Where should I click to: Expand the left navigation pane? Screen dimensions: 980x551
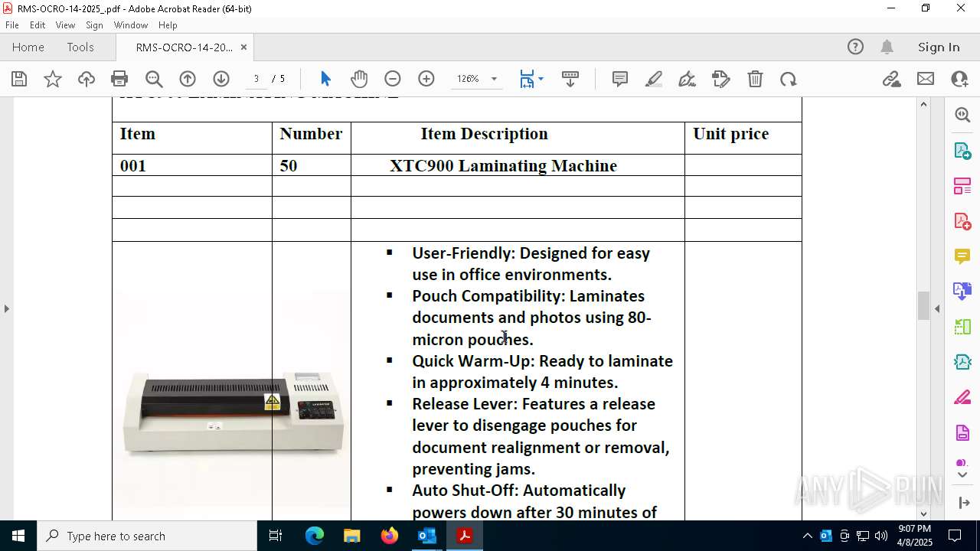pos(6,308)
